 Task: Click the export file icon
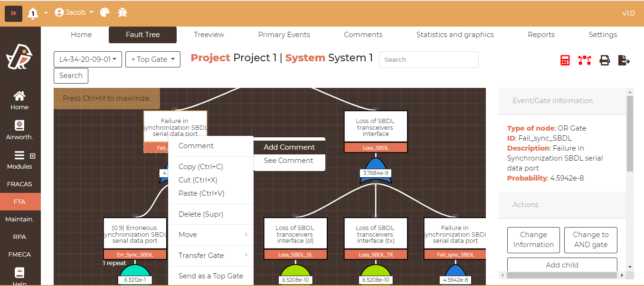(x=624, y=60)
